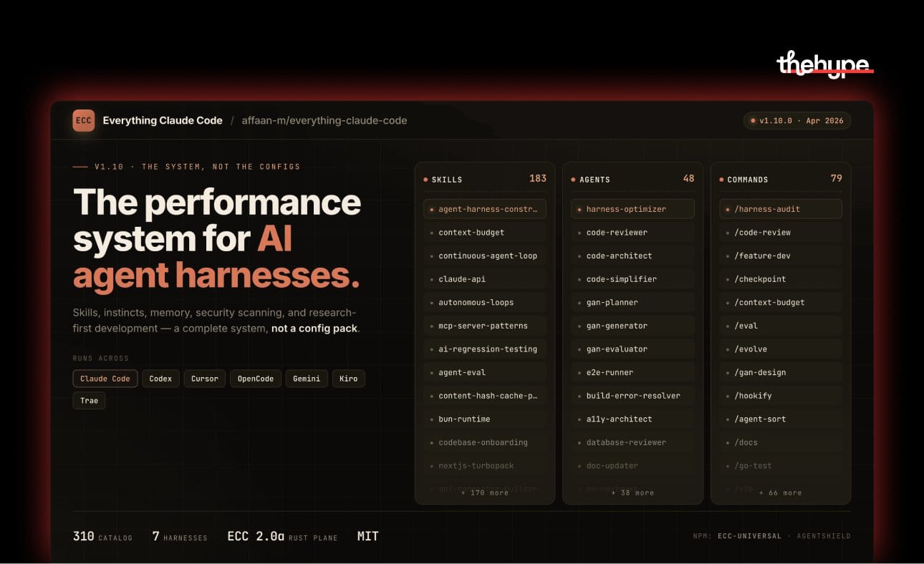
Task: Select the /evolve command
Action: pyautogui.click(x=781, y=349)
